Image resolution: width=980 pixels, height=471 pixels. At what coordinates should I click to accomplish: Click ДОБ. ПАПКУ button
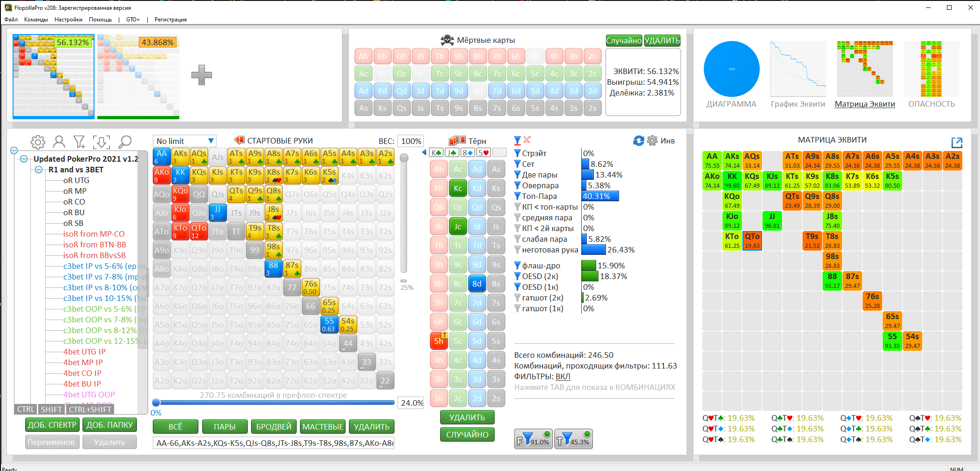[109, 425]
